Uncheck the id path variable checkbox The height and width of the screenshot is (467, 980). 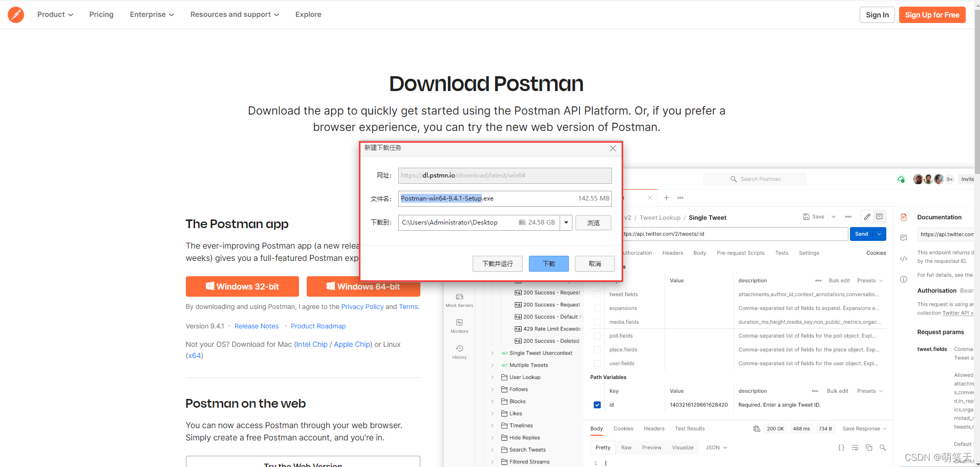point(597,405)
